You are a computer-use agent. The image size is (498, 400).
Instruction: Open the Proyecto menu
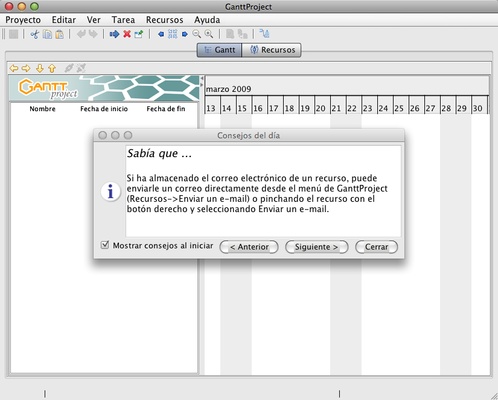click(x=23, y=20)
